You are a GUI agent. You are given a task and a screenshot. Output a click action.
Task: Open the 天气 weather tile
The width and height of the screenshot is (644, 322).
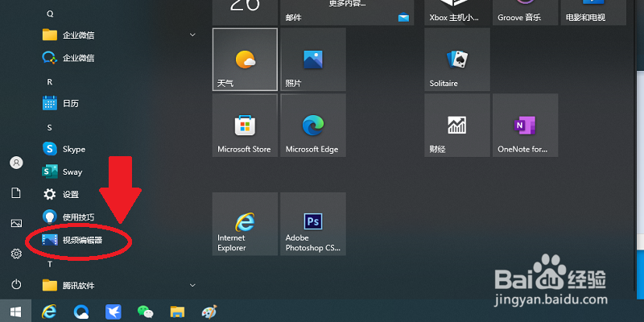click(245, 59)
